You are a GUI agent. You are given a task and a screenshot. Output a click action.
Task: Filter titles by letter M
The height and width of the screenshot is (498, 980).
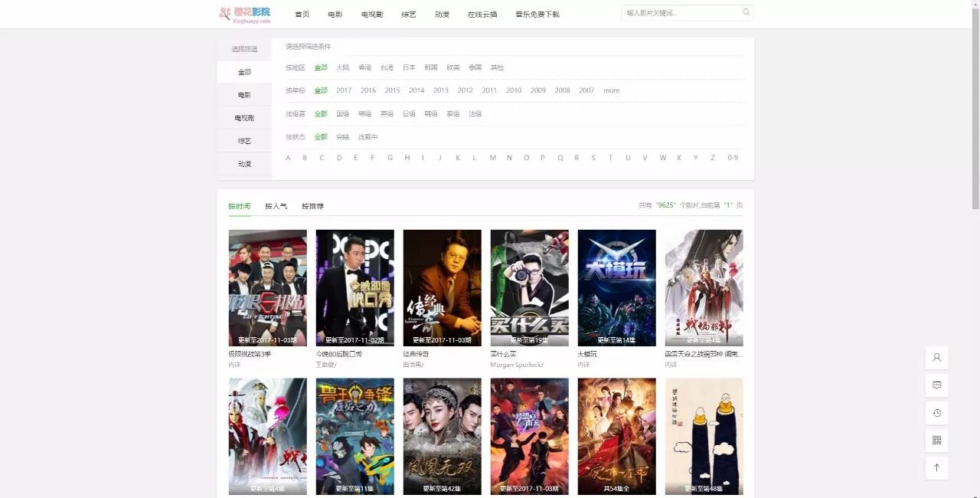pos(492,158)
